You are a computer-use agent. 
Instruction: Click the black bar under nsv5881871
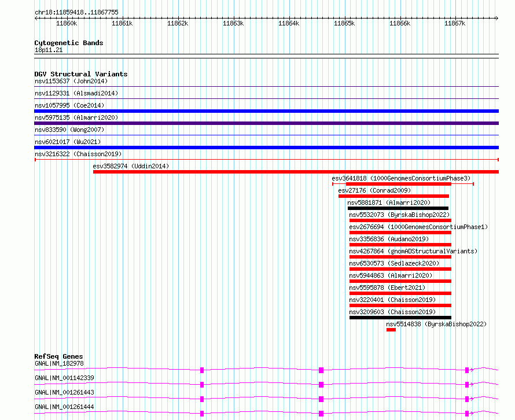(x=398, y=208)
